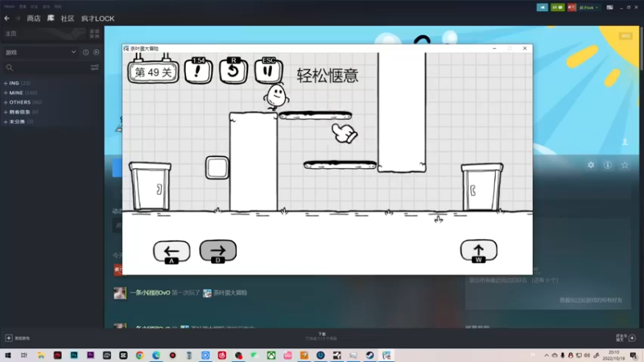Open game settings gear on library page
Image resolution: width=644 pixels, height=362 pixels.
coord(591,165)
